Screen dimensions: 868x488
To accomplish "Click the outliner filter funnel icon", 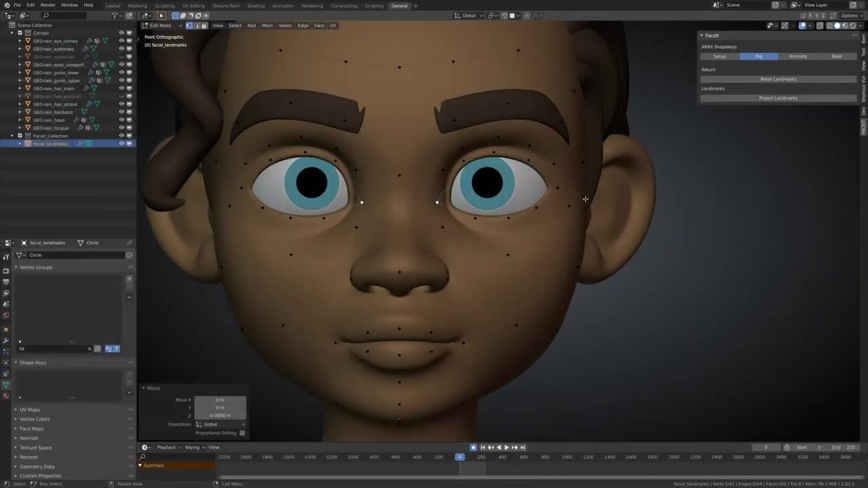I will tap(115, 16).
